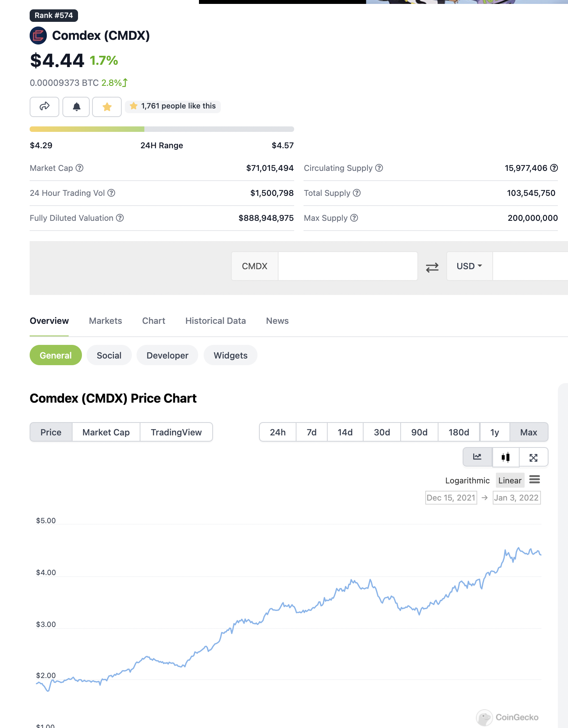568x728 pixels.
Task: Click the share arrow icon button
Action: pos(44,107)
